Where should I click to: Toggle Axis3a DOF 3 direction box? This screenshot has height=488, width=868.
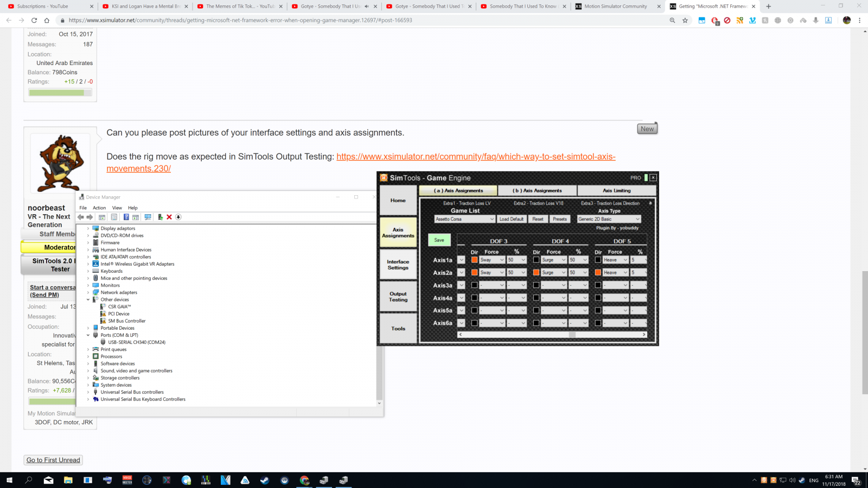(474, 285)
